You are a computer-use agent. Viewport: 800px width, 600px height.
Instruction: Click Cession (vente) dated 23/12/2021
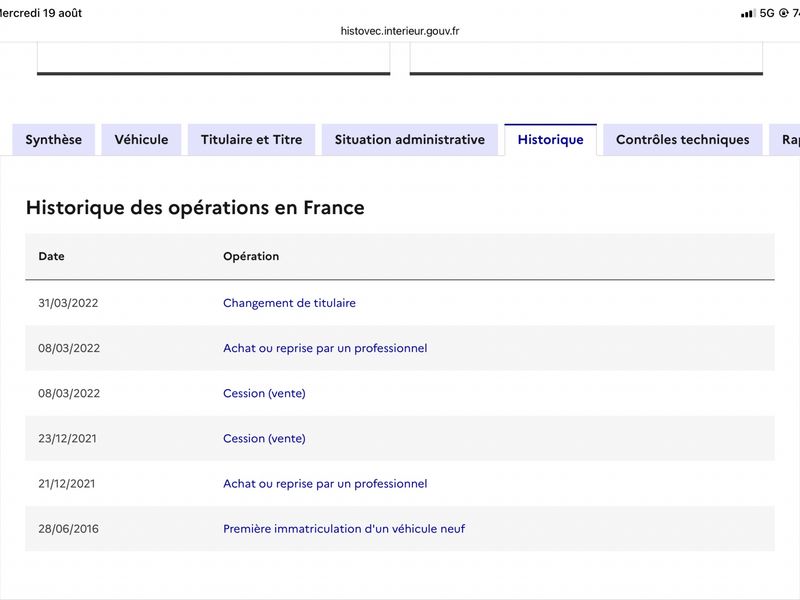264,438
